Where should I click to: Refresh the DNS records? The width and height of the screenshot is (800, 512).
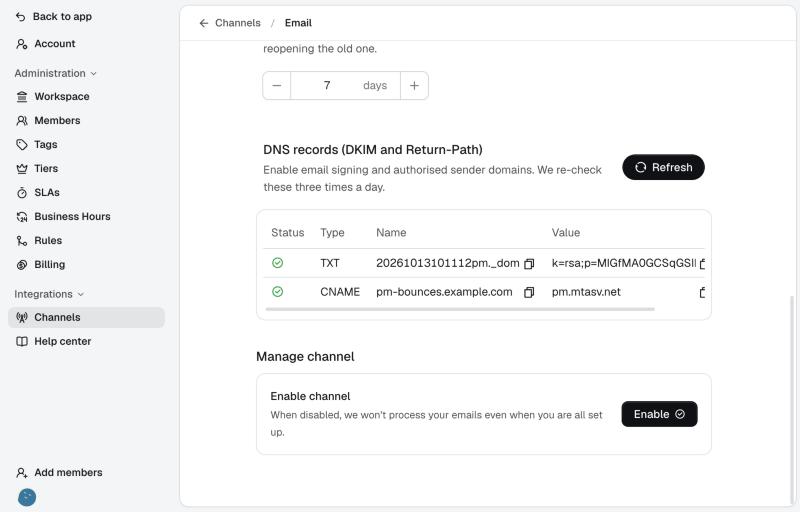click(x=663, y=167)
